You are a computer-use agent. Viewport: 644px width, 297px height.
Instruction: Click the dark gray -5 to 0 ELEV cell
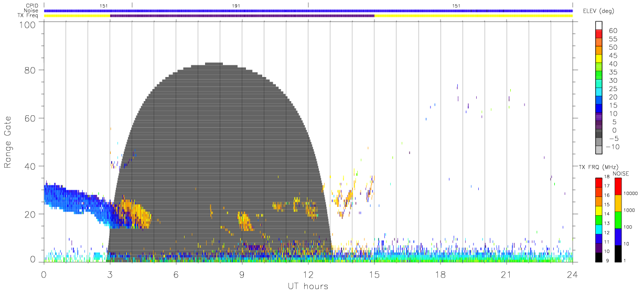click(x=599, y=134)
